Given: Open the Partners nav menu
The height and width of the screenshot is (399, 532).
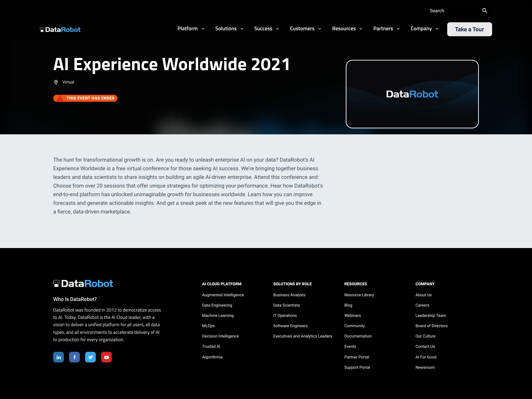Looking at the screenshot, I should pos(386,29).
